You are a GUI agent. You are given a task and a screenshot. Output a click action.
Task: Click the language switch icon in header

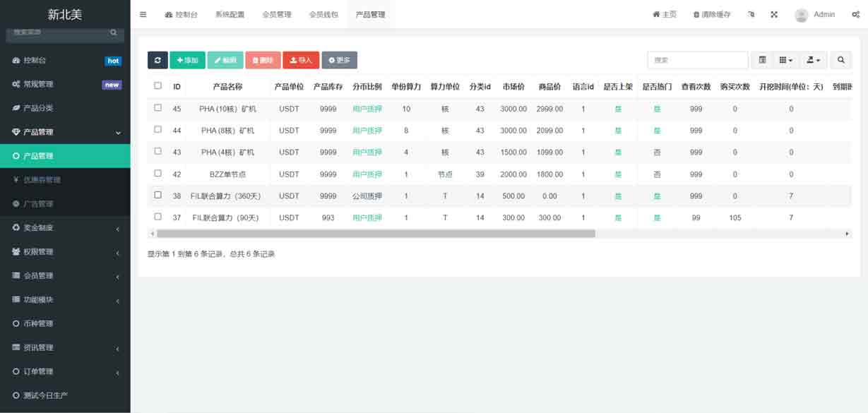pyautogui.click(x=751, y=14)
